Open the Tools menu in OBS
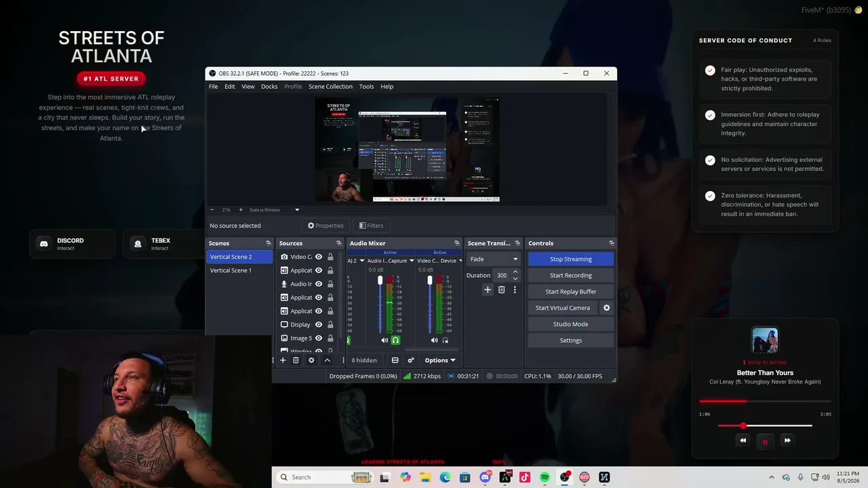The height and width of the screenshot is (488, 868). pyautogui.click(x=366, y=87)
